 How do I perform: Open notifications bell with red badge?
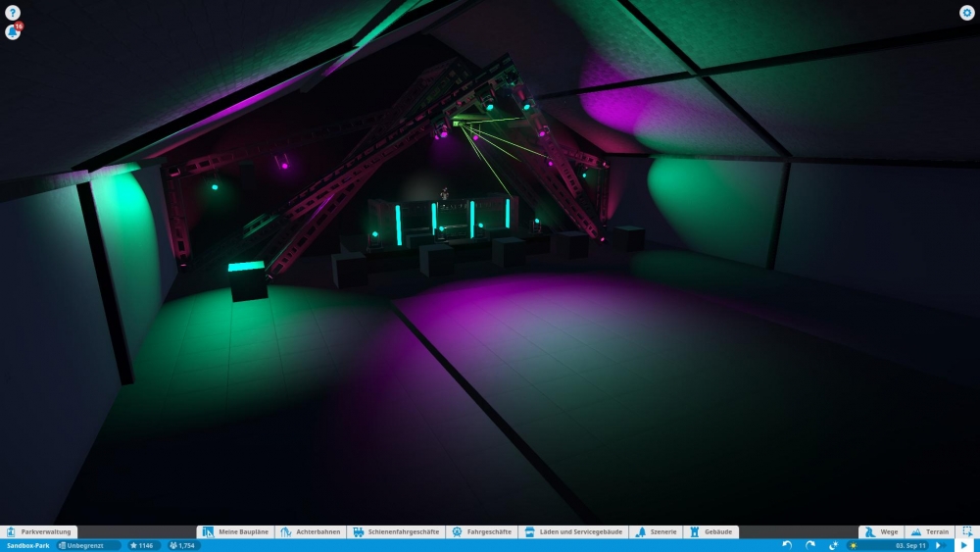(x=13, y=31)
